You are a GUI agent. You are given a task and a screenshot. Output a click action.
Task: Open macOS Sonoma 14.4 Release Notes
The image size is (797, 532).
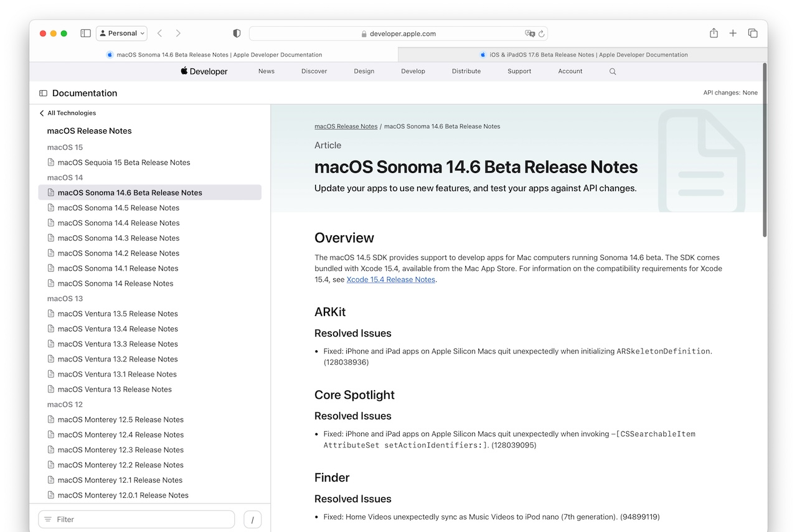[x=118, y=223]
